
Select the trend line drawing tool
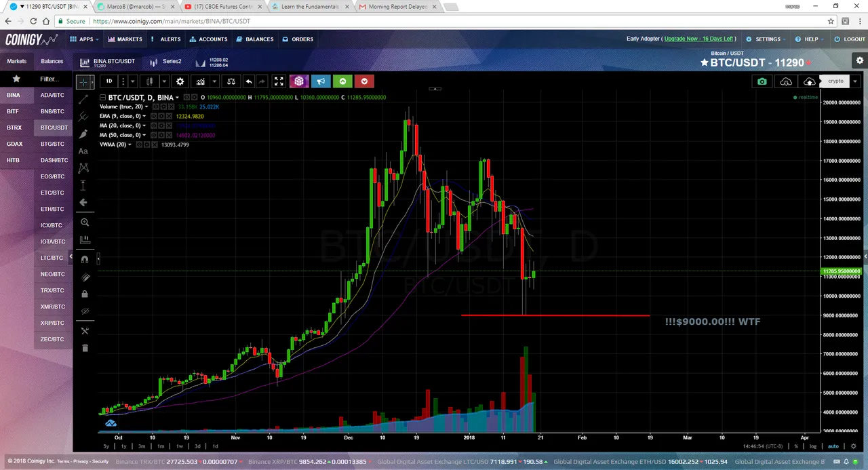[x=83, y=99]
